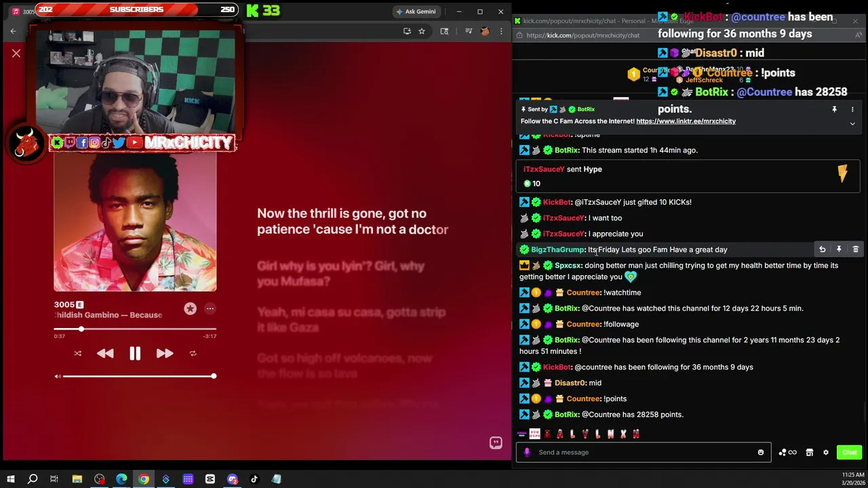This screenshot has width=868, height=488.
Task: Open the emoji picker in chat input
Action: (x=761, y=452)
